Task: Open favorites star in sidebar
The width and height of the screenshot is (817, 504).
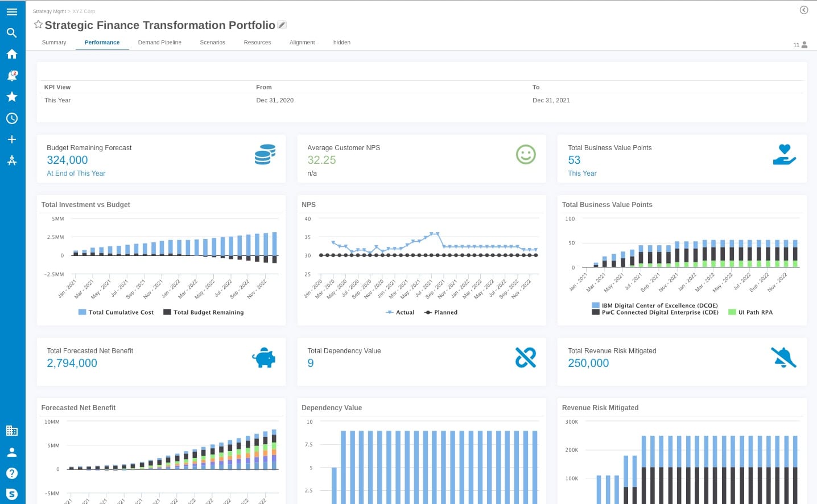Action: click(x=11, y=97)
